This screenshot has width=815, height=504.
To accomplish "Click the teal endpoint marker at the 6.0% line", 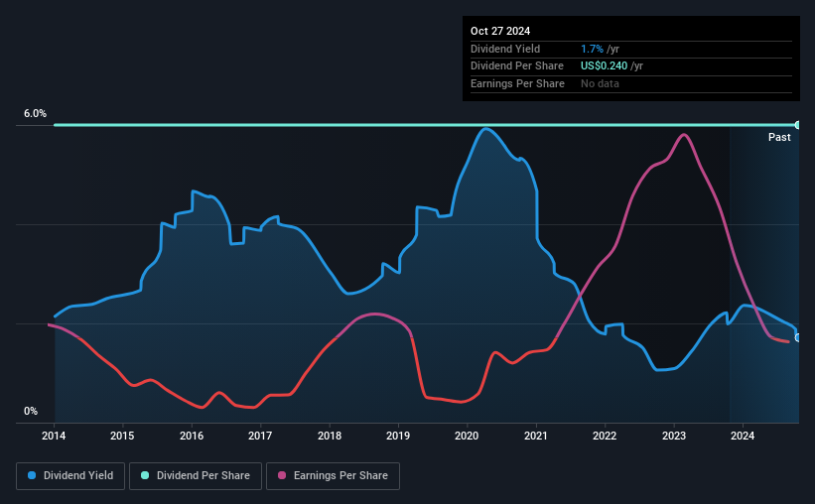I will [x=797, y=125].
